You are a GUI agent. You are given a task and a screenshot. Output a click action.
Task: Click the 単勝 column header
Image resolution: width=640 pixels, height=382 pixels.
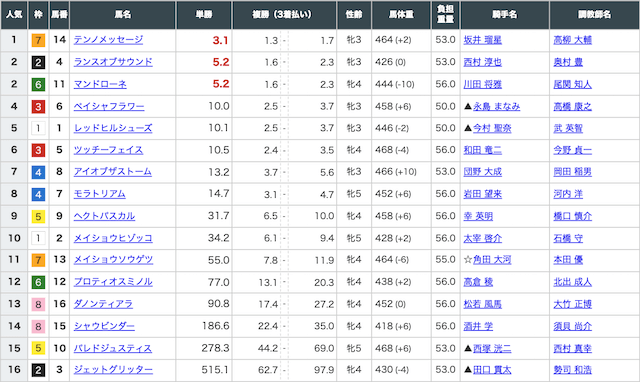204,15
